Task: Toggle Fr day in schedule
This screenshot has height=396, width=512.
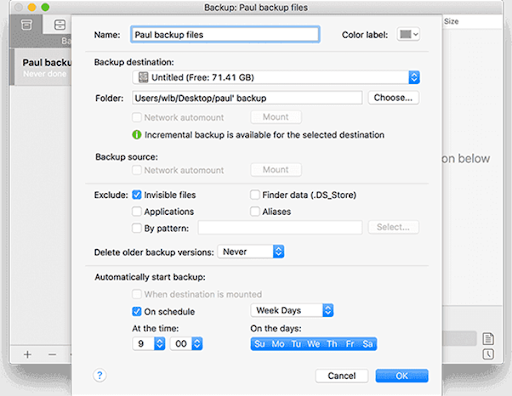Action: coord(350,344)
